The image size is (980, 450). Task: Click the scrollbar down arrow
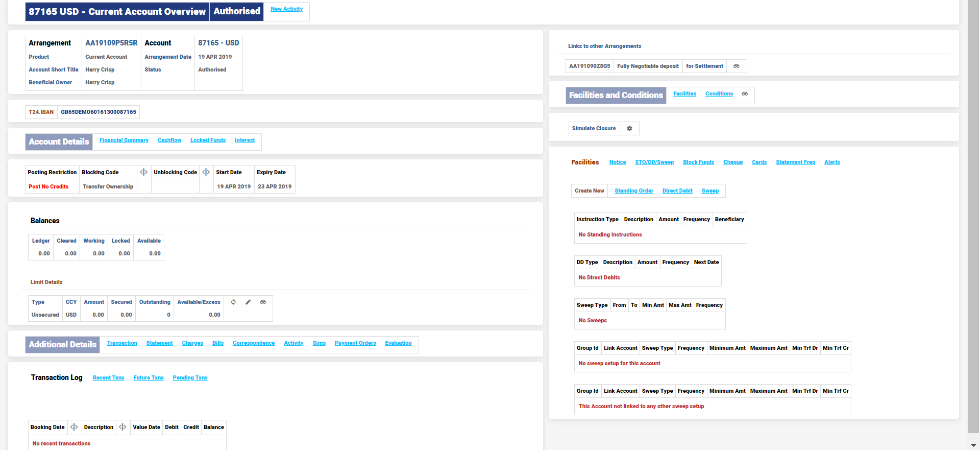pyautogui.click(x=974, y=445)
